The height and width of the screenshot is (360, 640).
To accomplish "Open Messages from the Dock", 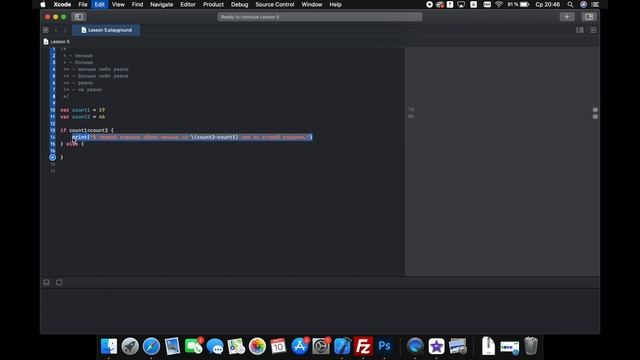I will [x=215, y=346].
